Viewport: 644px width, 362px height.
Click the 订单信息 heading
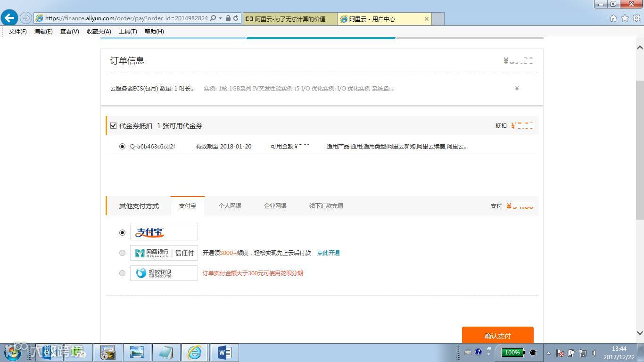click(x=127, y=61)
